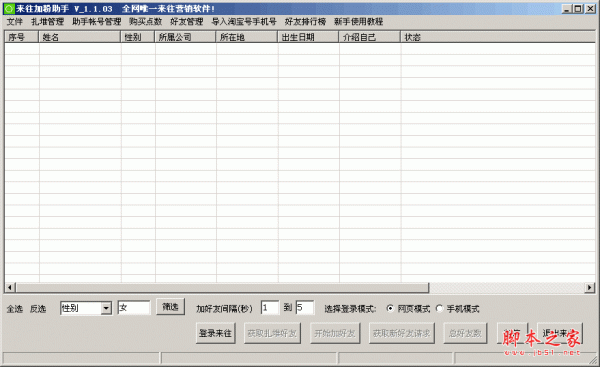Sort by the 出生日期 column header
The image size is (600, 367).
point(308,37)
